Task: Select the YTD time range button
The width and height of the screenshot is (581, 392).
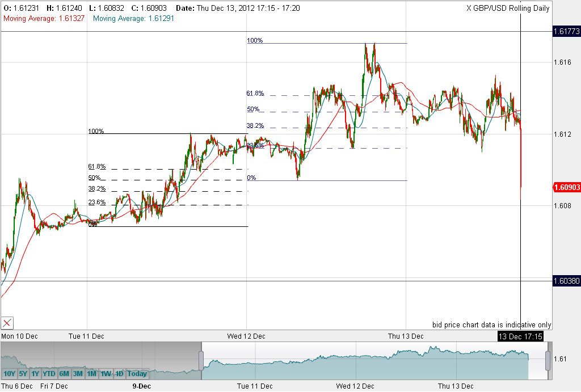Action: click(49, 373)
